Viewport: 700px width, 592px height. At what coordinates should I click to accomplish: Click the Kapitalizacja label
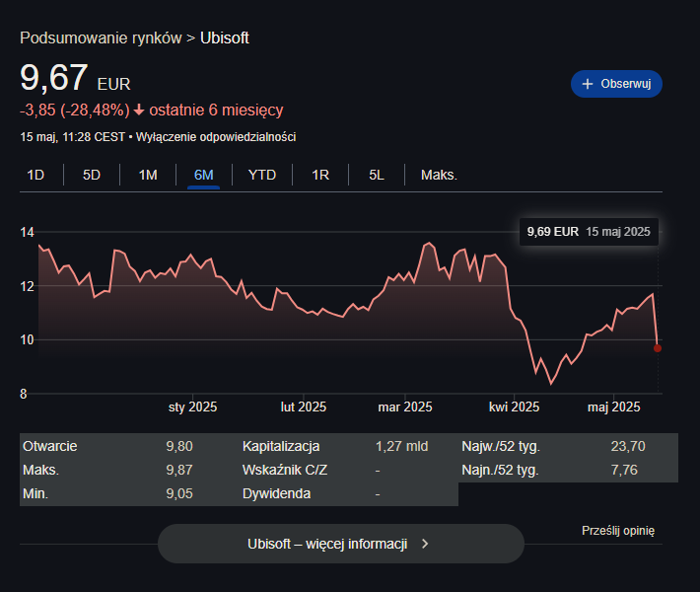pyautogui.click(x=281, y=446)
